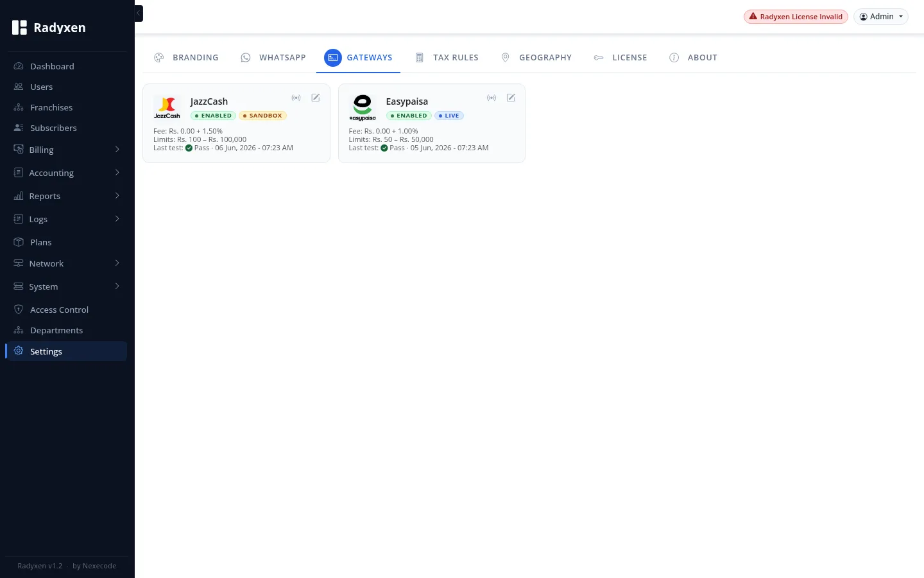Click the Easypaisa ENABLED badge

pyautogui.click(x=409, y=116)
